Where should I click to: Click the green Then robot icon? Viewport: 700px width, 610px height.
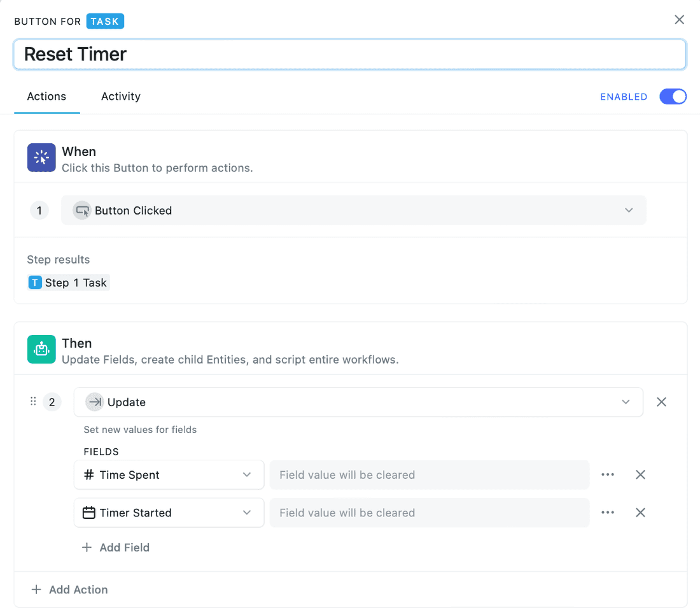coord(41,349)
